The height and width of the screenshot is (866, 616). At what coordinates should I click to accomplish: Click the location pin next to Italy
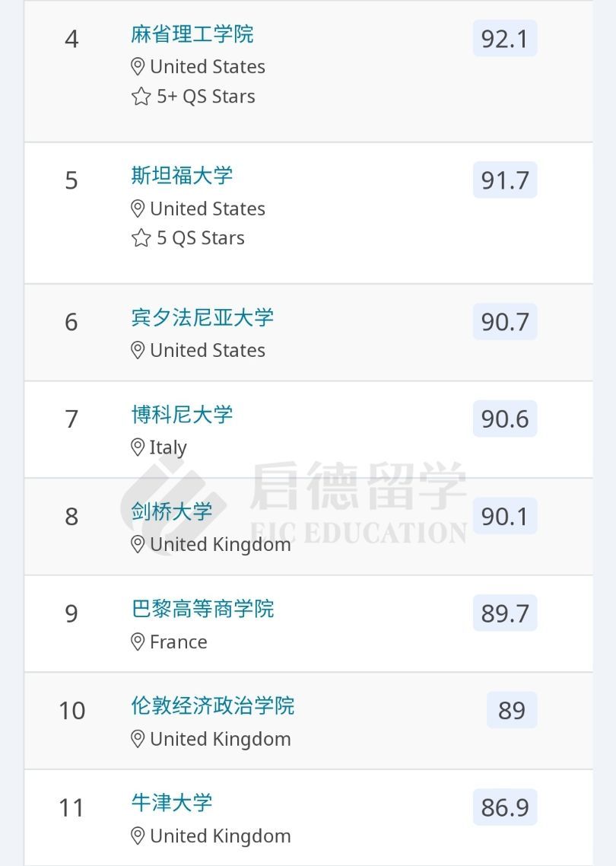(x=138, y=447)
